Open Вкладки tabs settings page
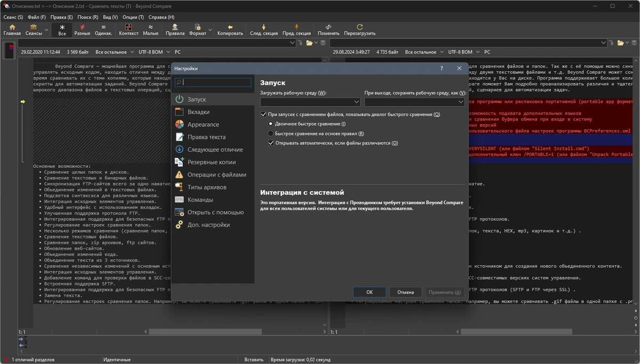Screen dimensions: 640x364 tap(213, 112)
